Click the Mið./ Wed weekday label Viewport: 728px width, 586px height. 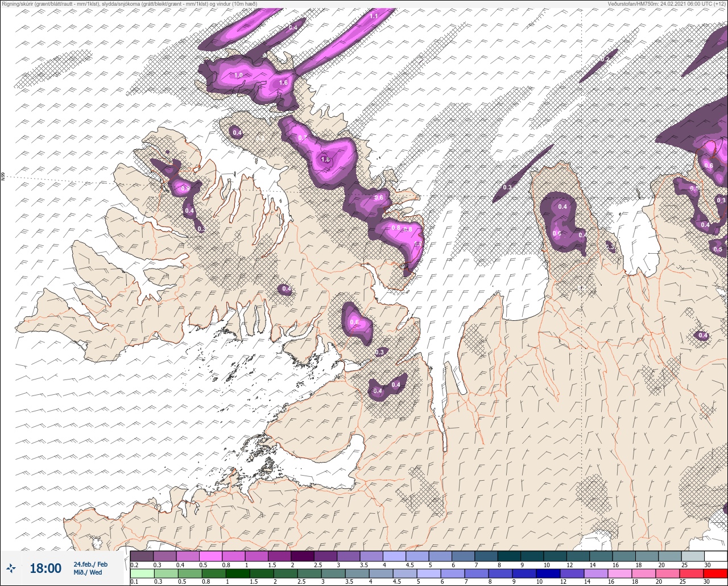coord(88,572)
